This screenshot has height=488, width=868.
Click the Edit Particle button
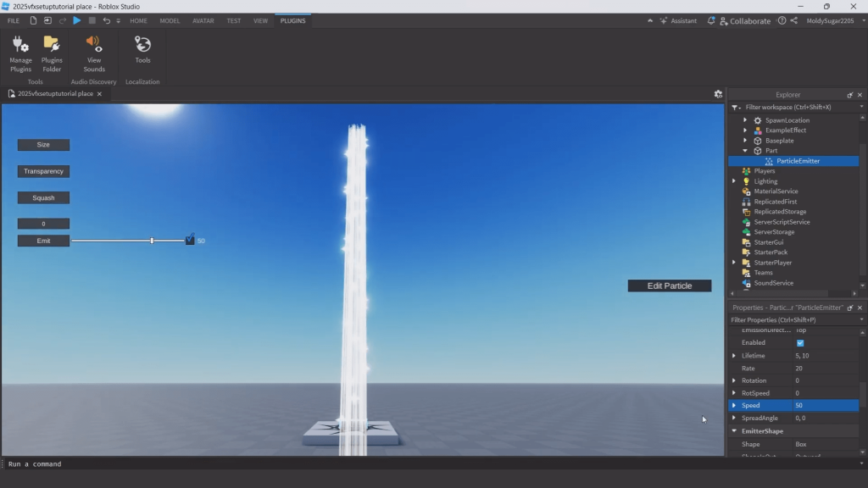(x=670, y=286)
